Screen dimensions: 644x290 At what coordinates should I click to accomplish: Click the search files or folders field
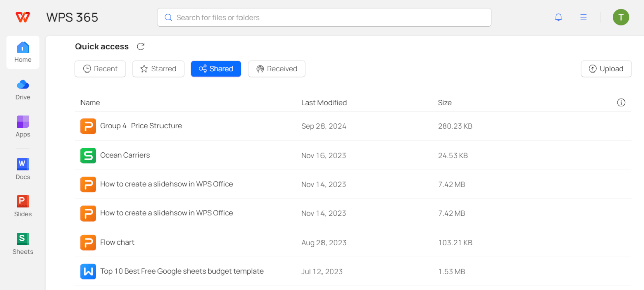[x=324, y=17]
